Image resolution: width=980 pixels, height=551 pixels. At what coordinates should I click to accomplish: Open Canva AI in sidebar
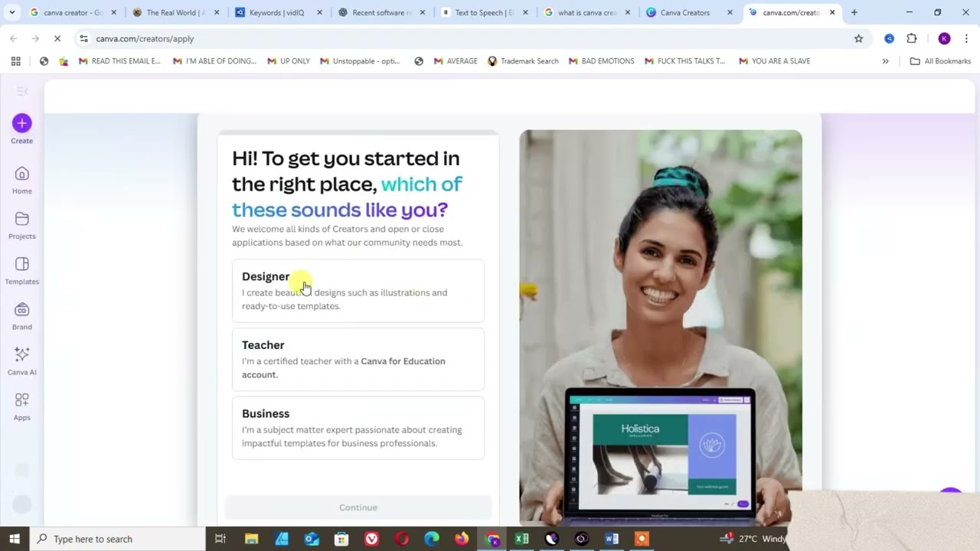click(21, 361)
